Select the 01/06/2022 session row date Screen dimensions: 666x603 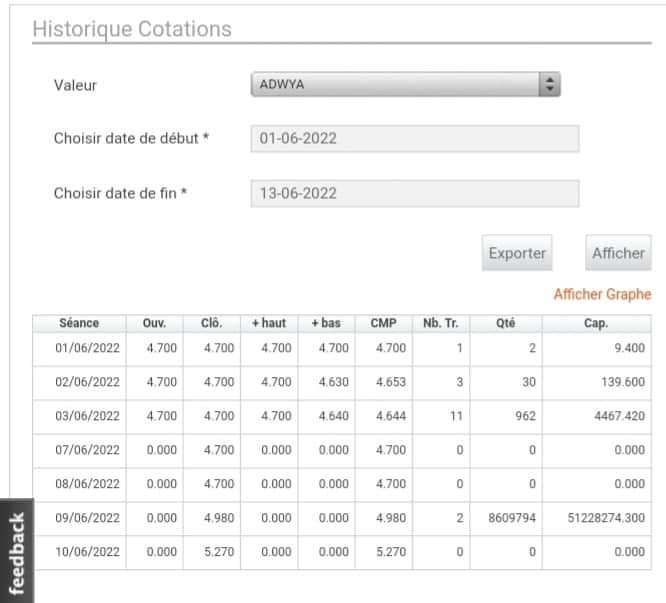point(87,348)
